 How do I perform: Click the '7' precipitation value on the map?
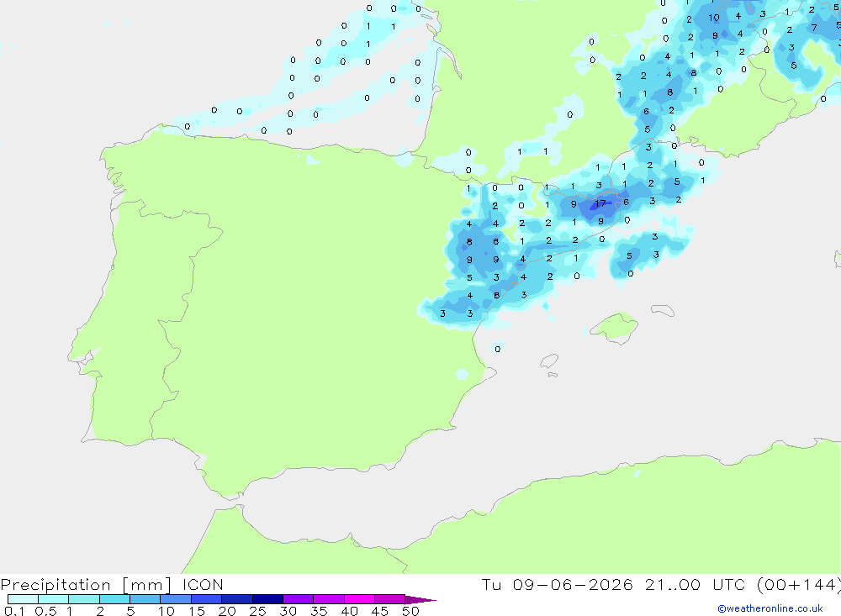(x=813, y=28)
